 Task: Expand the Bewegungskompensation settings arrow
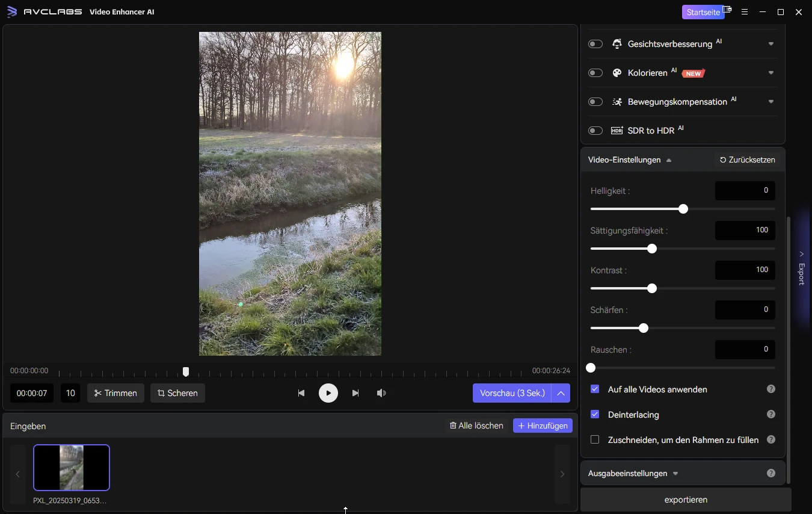click(770, 102)
